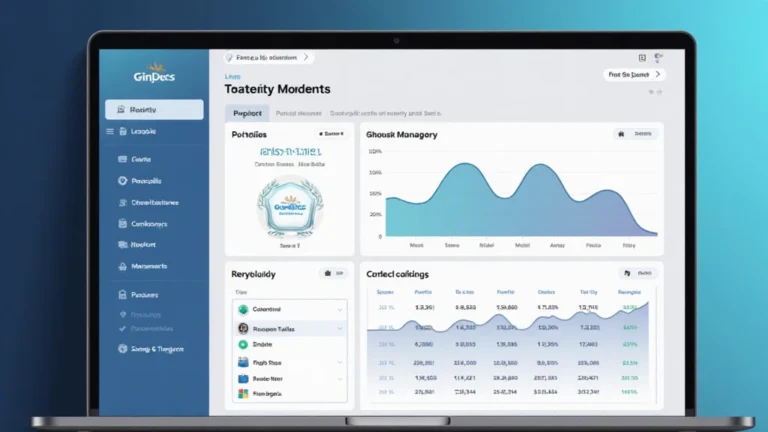Click the green circle icon in the list

[x=243, y=344]
